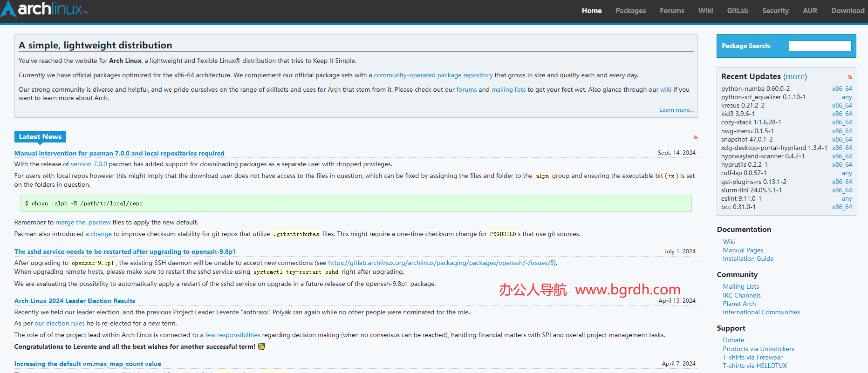Viewport: 868px width, 373px height.
Task: Follow the community-operated package repository link
Action: pos(433,75)
